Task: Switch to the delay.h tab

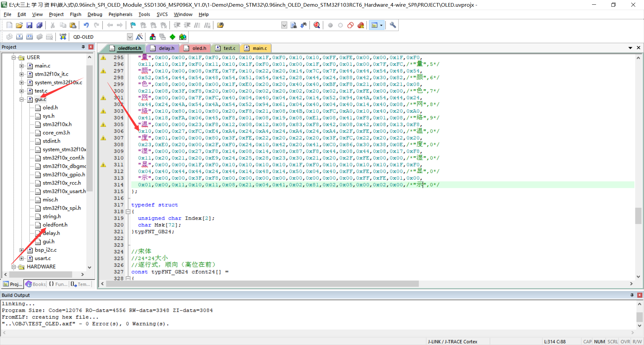Action: [163, 48]
